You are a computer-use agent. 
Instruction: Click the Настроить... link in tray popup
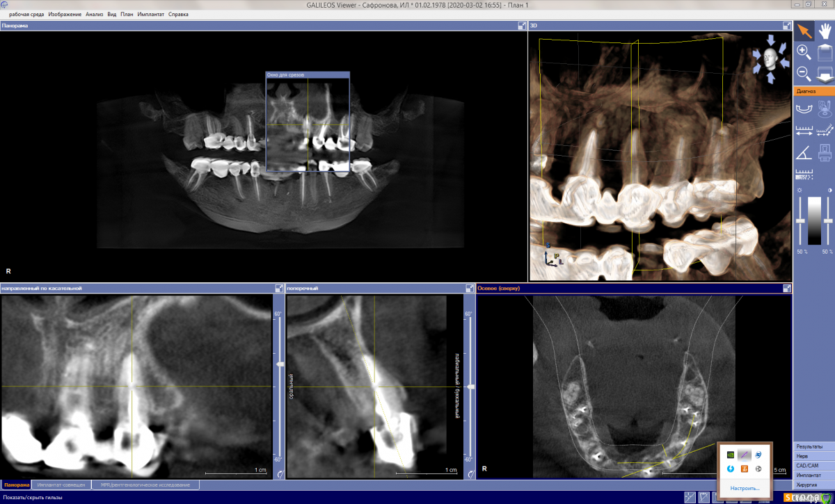pyautogui.click(x=744, y=488)
